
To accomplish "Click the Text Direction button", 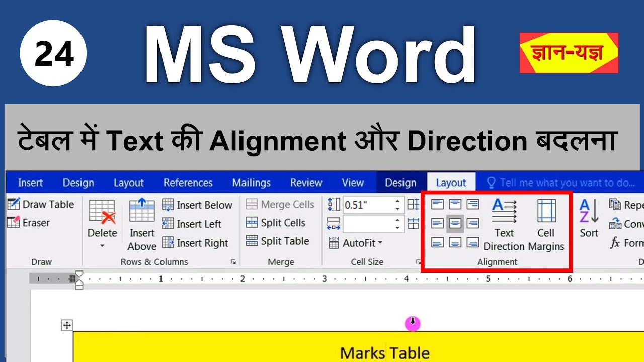I will 504,224.
